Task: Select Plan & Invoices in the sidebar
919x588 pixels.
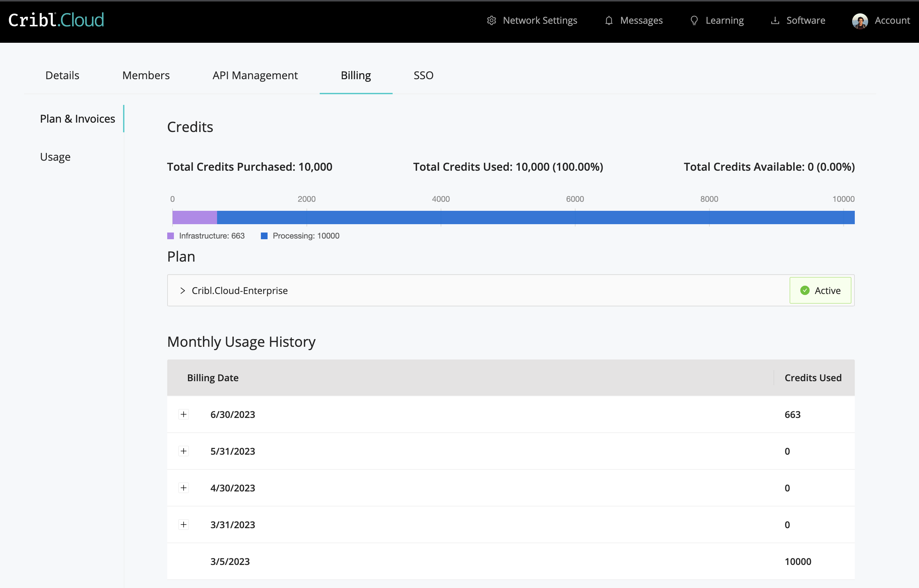Action: (78, 118)
